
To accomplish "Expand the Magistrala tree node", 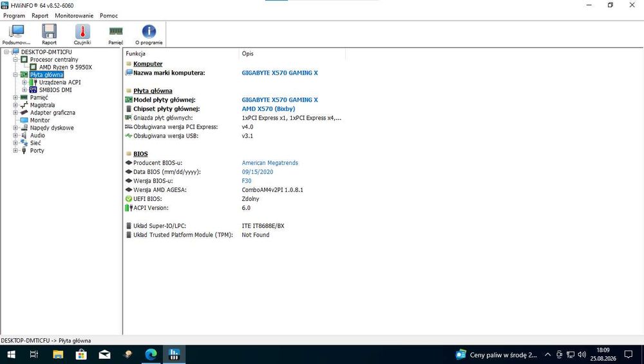I will point(15,105).
